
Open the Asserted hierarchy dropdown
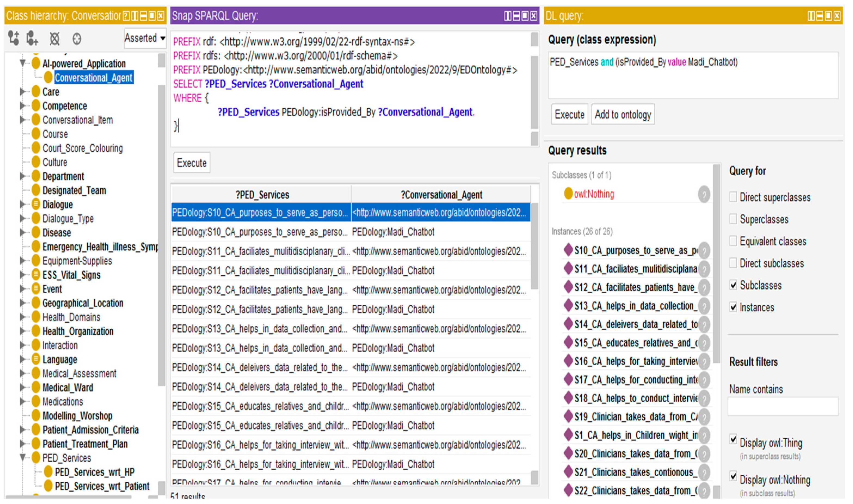(x=144, y=38)
